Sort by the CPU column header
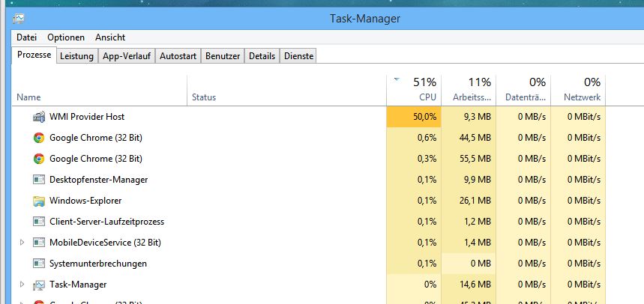 (414, 91)
